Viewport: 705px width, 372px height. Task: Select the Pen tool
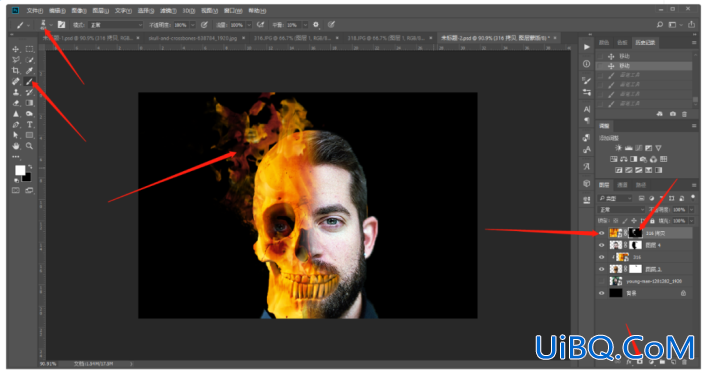16,125
